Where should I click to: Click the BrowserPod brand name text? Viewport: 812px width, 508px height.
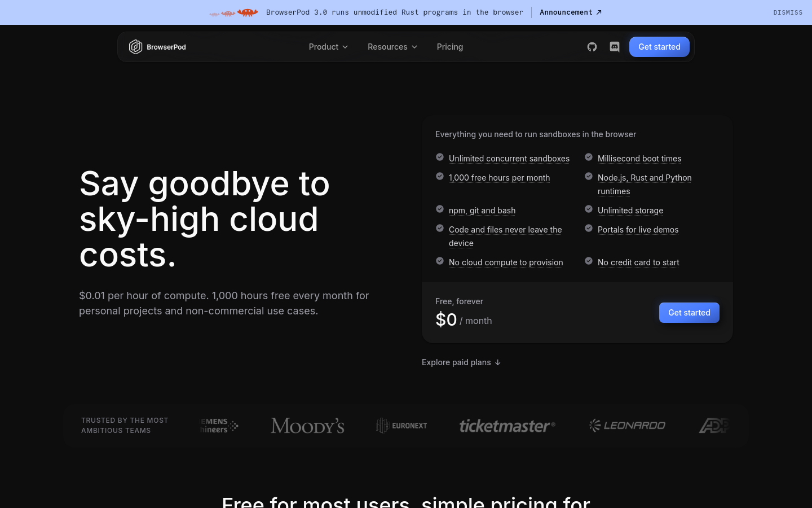[166, 47]
